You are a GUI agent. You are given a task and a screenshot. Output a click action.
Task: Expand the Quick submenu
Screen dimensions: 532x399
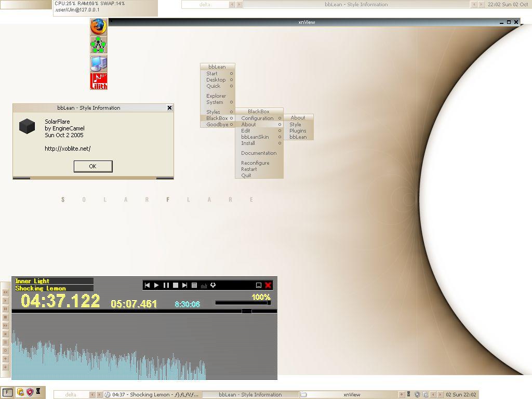click(218, 86)
